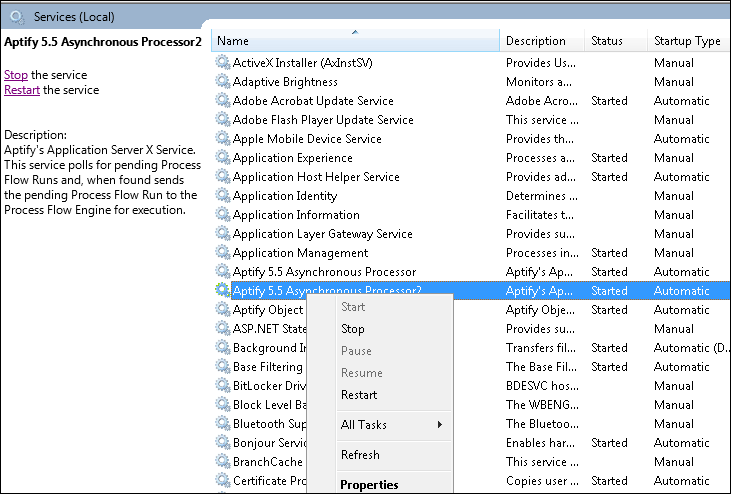The width and height of the screenshot is (731, 494).
Task: Select the BitLocker Drive service icon
Action: pos(222,386)
